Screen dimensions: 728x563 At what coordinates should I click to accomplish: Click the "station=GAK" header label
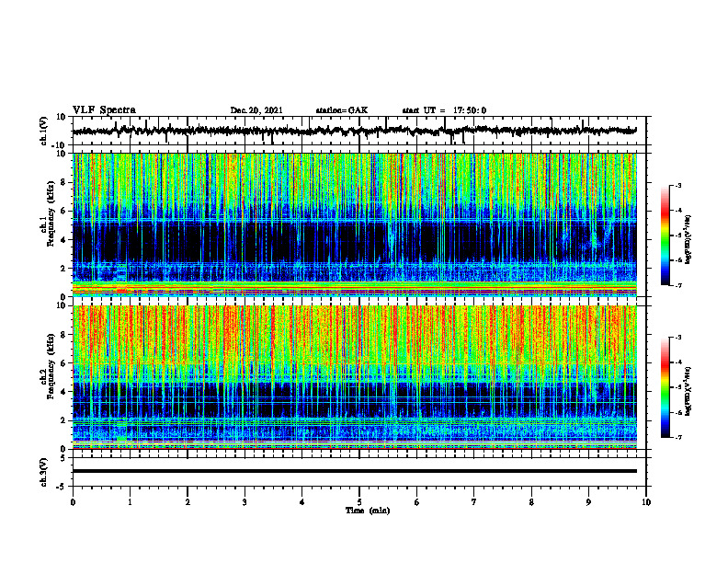[x=342, y=110]
